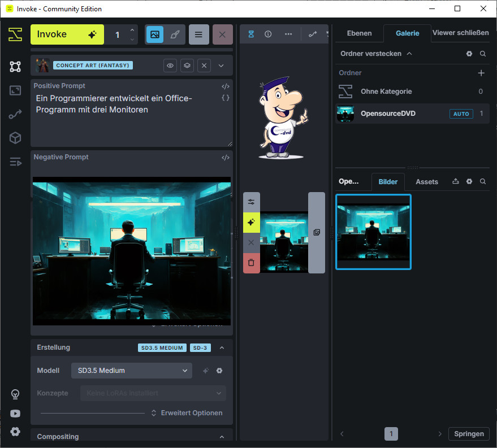Open the Models manager cube icon
Screen dimensions: 497x448
click(x=15, y=138)
